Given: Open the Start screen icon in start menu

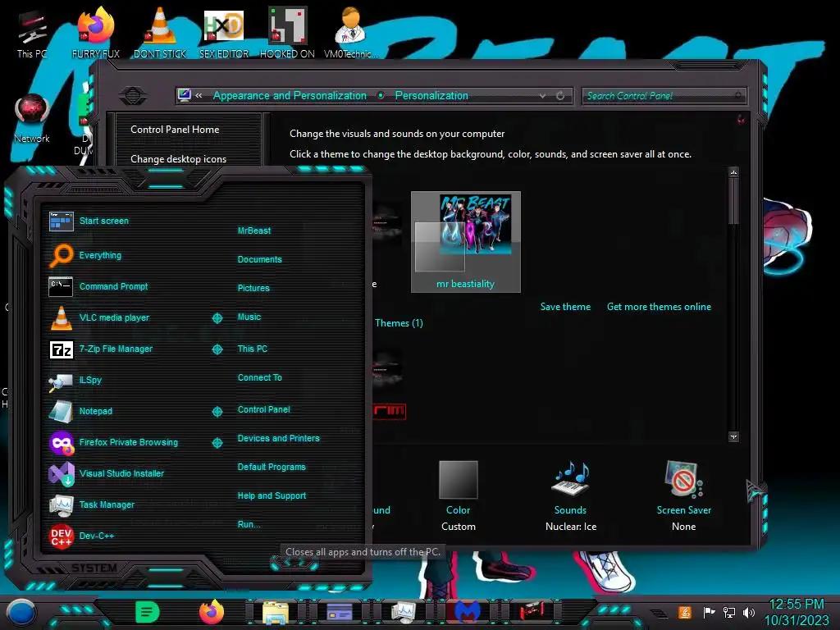Looking at the screenshot, I should coord(61,221).
